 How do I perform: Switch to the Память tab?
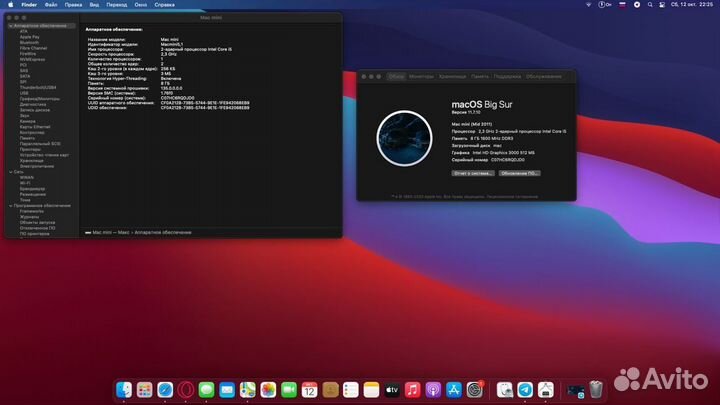[x=480, y=76]
